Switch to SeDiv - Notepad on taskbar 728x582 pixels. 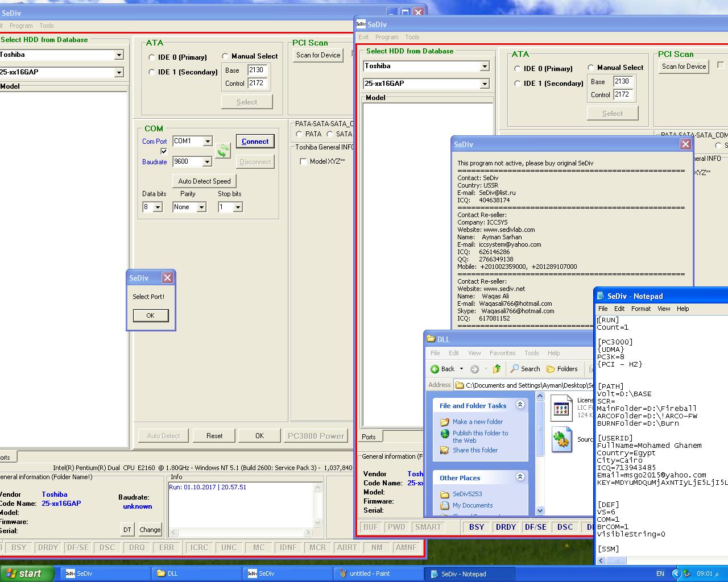pyautogui.click(x=470, y=573)
